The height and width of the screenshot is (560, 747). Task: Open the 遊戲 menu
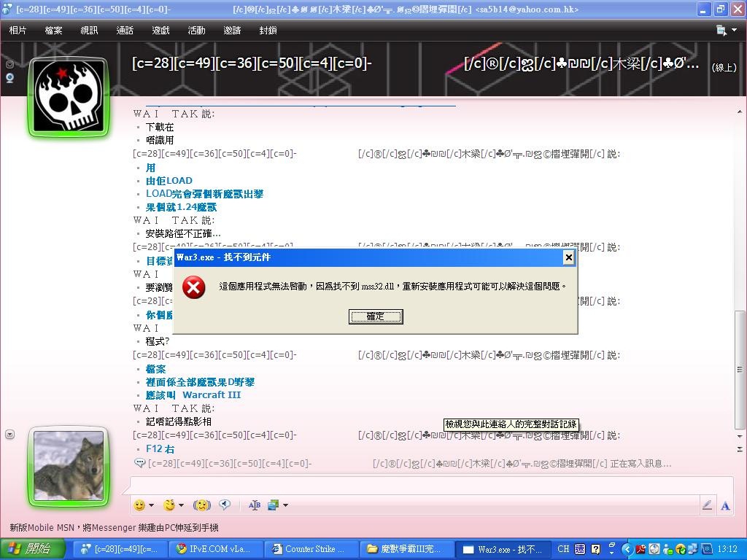pos(160,31)
